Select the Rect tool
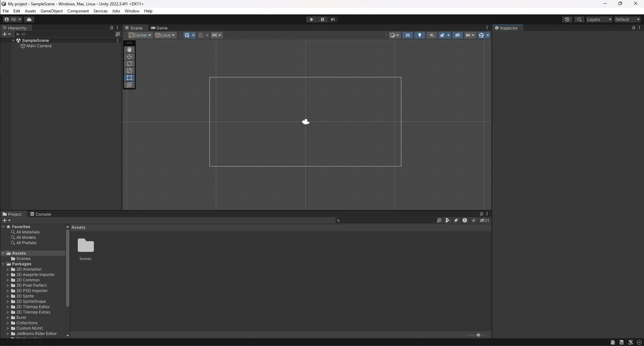644x346 pixels. (x=129, y=78)
